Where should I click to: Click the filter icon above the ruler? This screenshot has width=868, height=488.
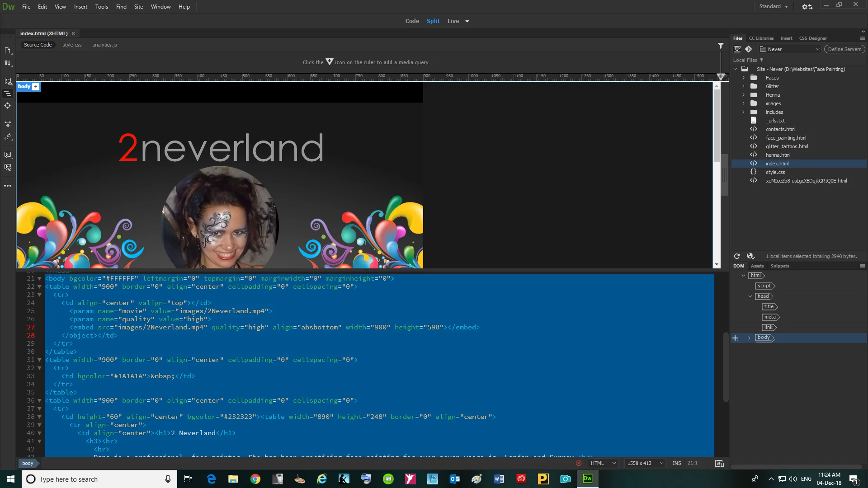coord(721,46)
